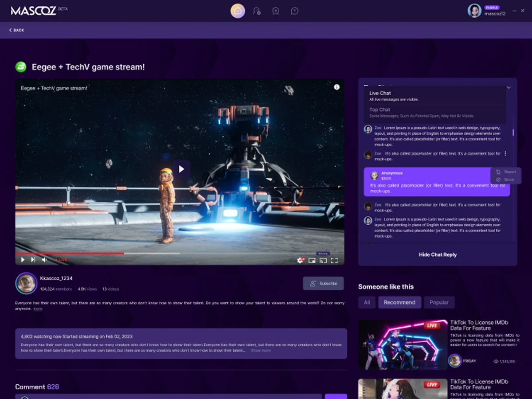Show video info via the i icon
This screenshot has height=399, width=532.
pos(336,87)
